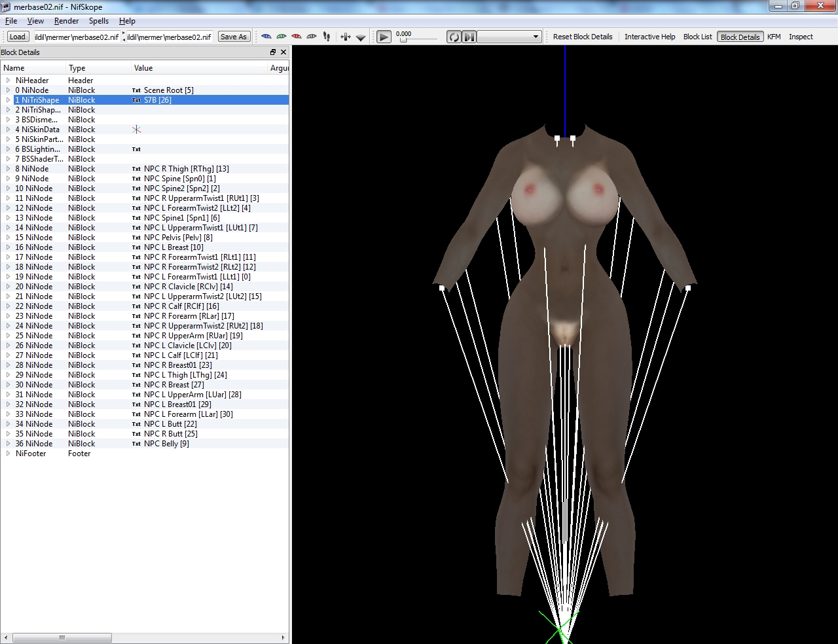
Task: Click Txt icon beside NPC R Calf [RClf] [16]
Action: click(136, 306)
